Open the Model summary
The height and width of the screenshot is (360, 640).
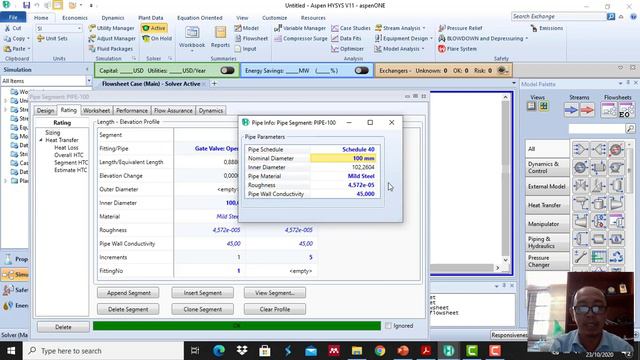[x=247, y=28]
